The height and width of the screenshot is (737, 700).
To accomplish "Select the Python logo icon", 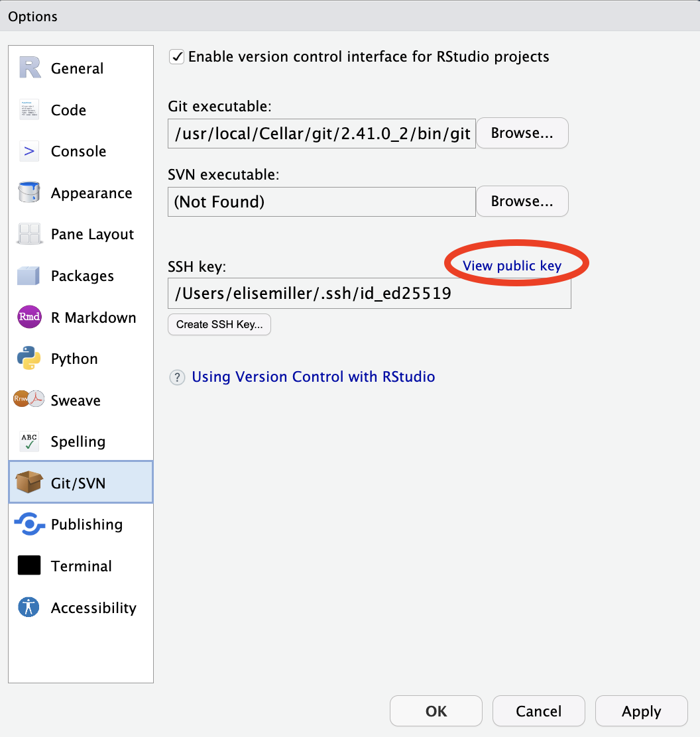I will tap(29, 359).
